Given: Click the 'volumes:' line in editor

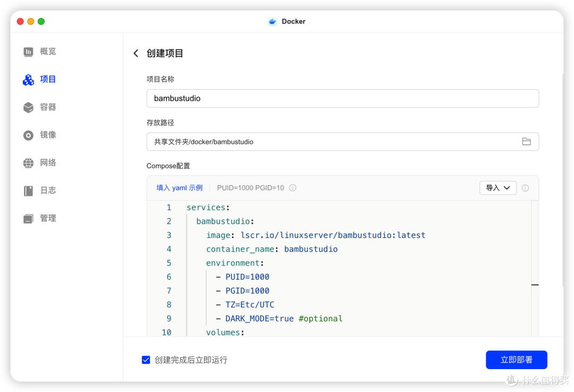Looking at the screenshot, I should (x=225, y=333).
